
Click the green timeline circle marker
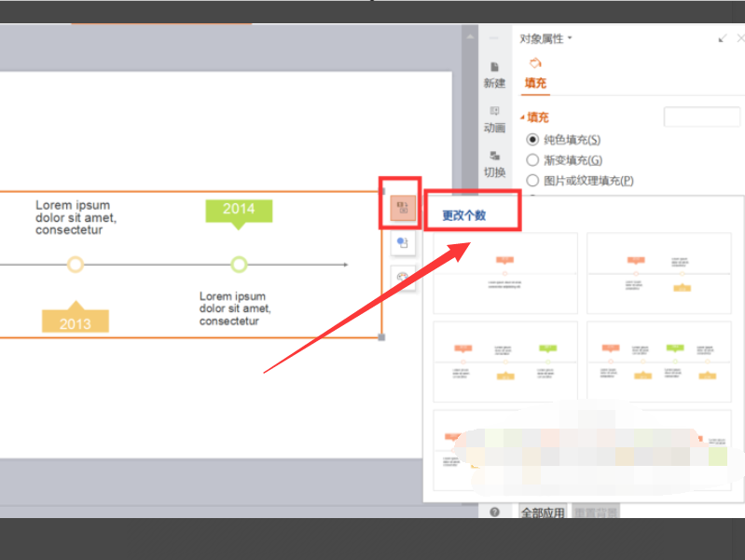pos(239,264)
